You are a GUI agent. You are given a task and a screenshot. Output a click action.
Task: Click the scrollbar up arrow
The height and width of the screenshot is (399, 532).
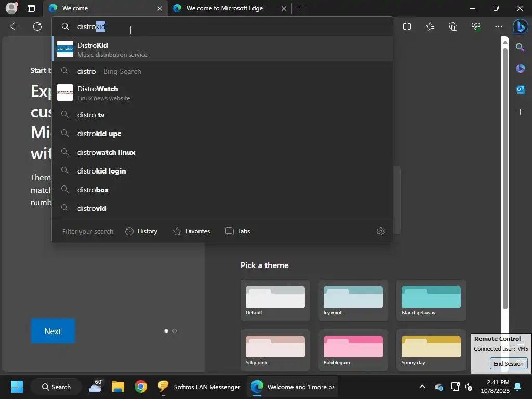click(x=505, y=42)
